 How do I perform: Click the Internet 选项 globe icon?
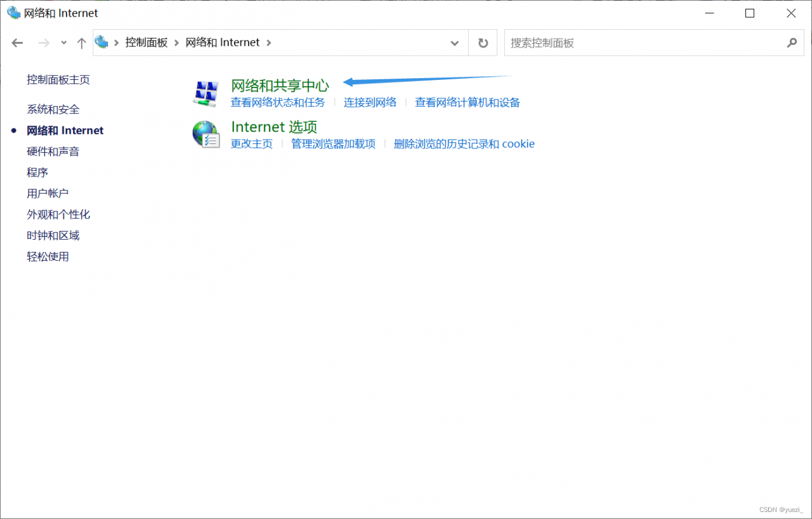[206, 135]
